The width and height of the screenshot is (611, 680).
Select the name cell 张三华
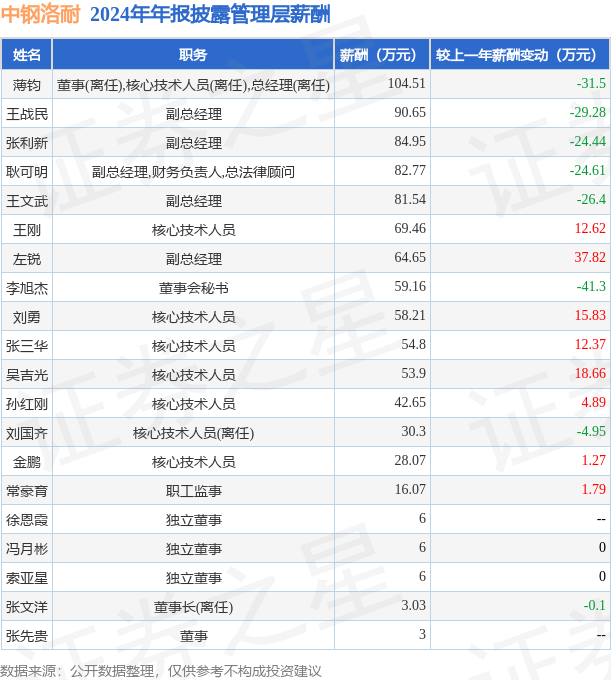[26, 347]
